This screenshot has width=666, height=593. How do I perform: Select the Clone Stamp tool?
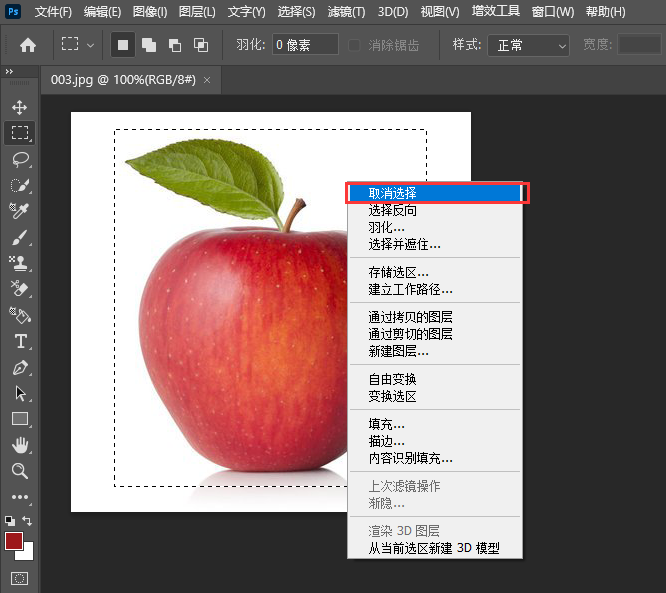pos(20,263)
